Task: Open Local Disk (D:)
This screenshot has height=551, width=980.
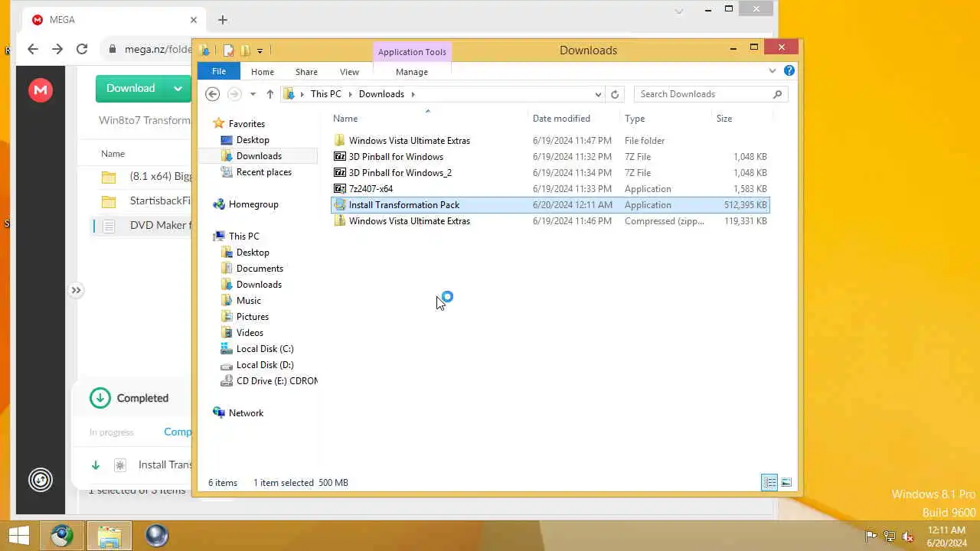Action: pos(257,365)
